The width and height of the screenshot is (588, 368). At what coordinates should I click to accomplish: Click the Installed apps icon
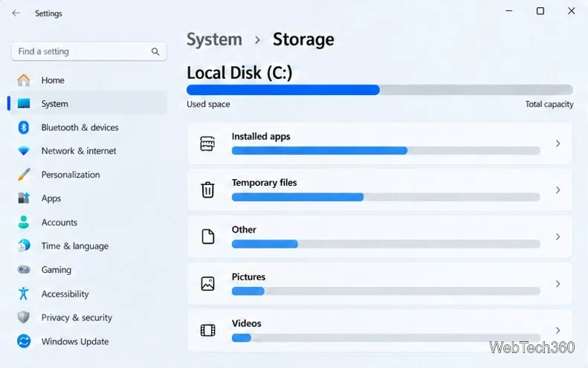coord(207,143)
